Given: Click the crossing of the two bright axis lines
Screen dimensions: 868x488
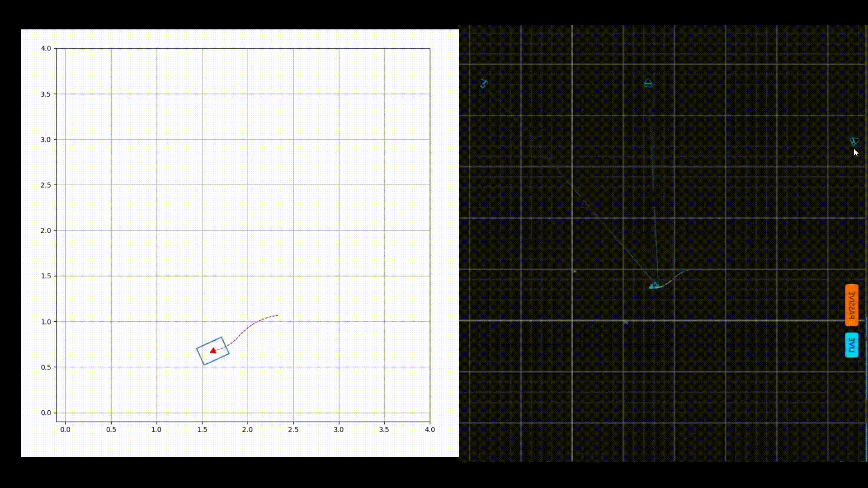Looking at the screenshot, I should 572,321.
